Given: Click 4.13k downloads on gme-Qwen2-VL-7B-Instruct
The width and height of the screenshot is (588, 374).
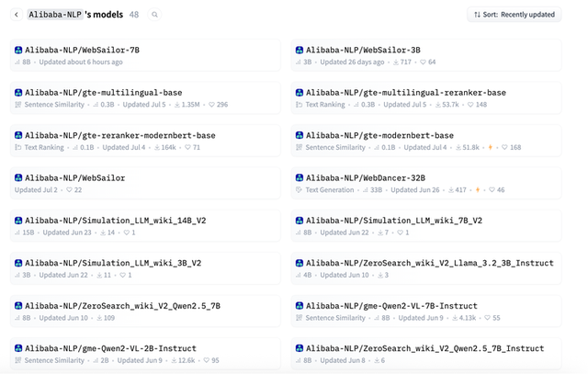Looking at the screenshot, I should pyautogui.click(x=468, y=318).
